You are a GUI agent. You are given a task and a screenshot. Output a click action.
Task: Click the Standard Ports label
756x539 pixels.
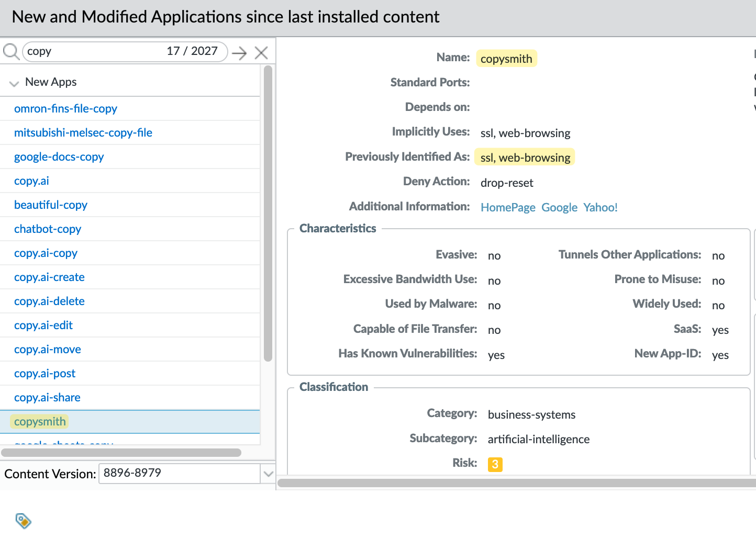point(430,82)
